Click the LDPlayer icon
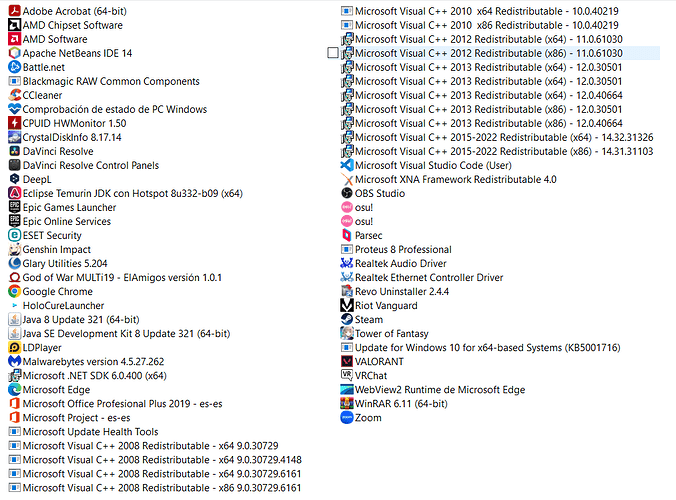Screen dimensions: 676x500 tap(14, 347)
